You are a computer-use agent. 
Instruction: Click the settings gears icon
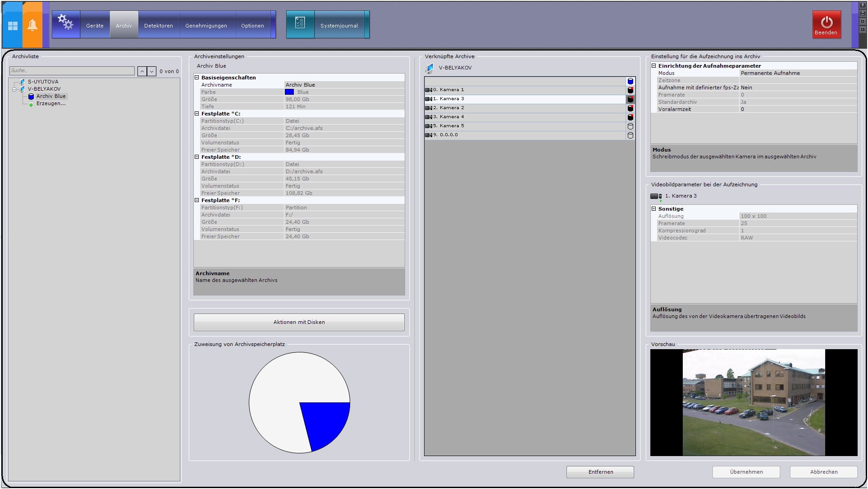66,23
